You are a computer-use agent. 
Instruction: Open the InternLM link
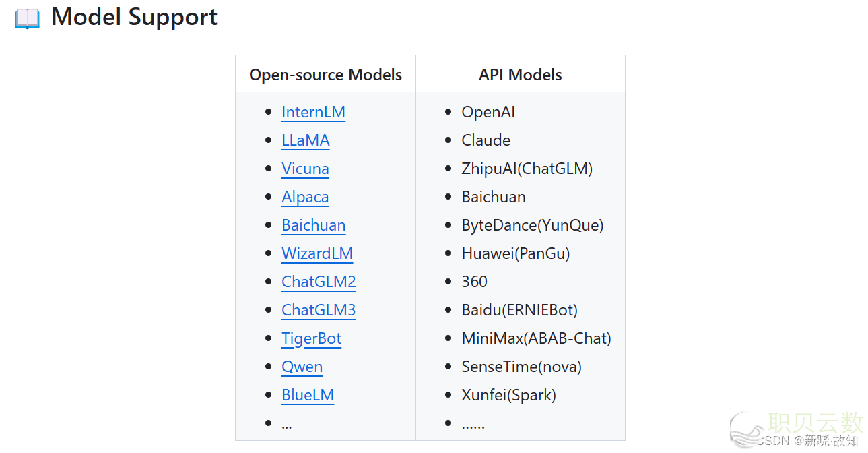313,112
